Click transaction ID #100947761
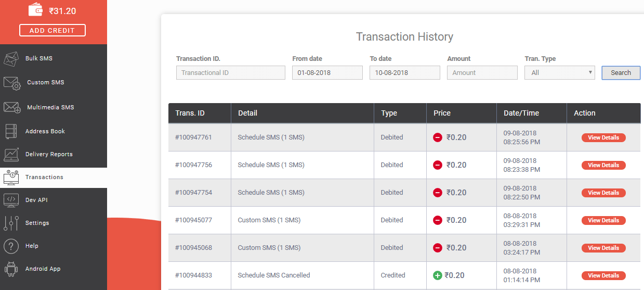Viewport: 644px width, 290px height. pyautogui.click(x=193, y=137)
